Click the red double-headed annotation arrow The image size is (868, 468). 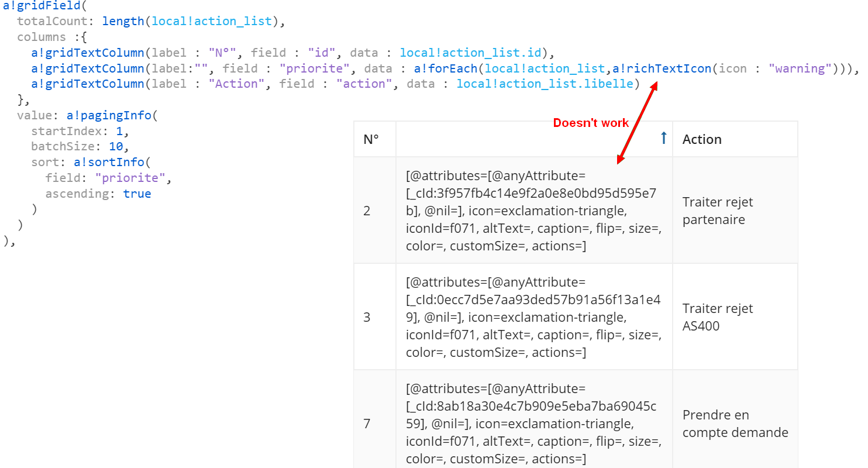tap(636, 122)
